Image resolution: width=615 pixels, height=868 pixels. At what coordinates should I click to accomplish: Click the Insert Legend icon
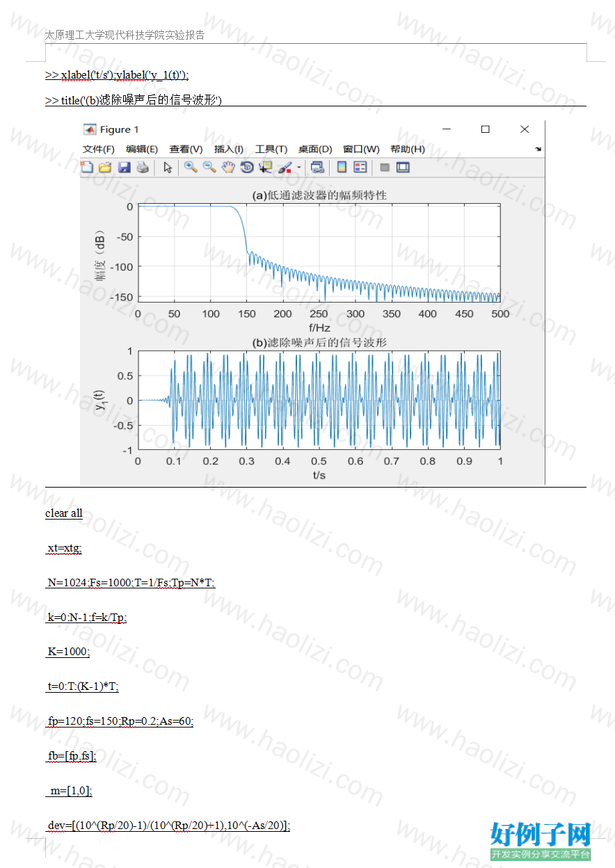[x=360, y=167]
